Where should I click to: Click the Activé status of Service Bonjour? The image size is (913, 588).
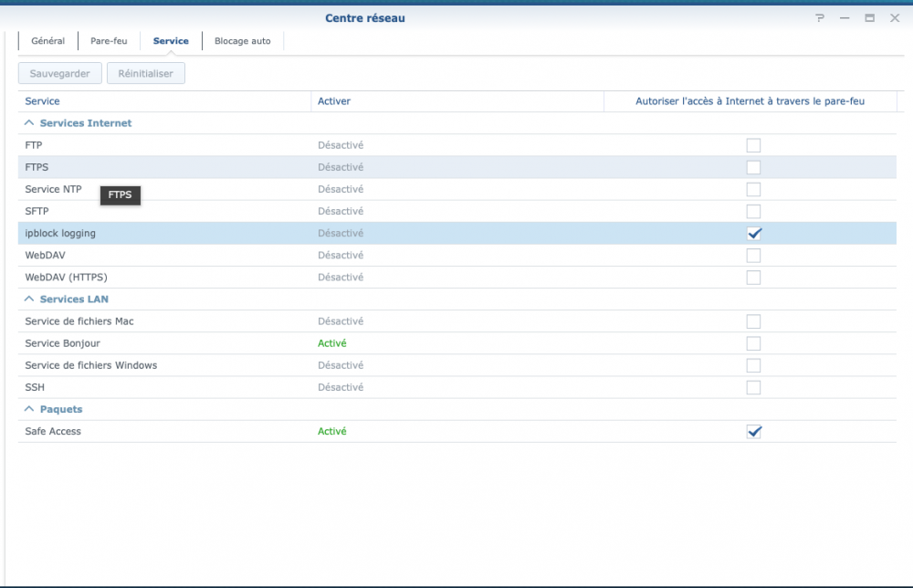332,343
